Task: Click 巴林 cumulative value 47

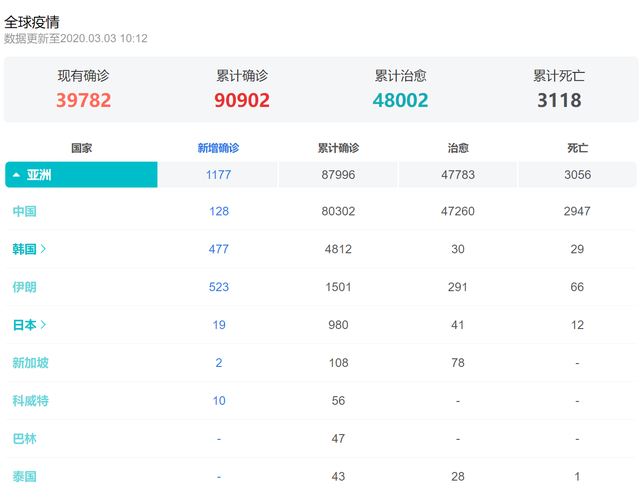Action: click(x=338, y=438)
